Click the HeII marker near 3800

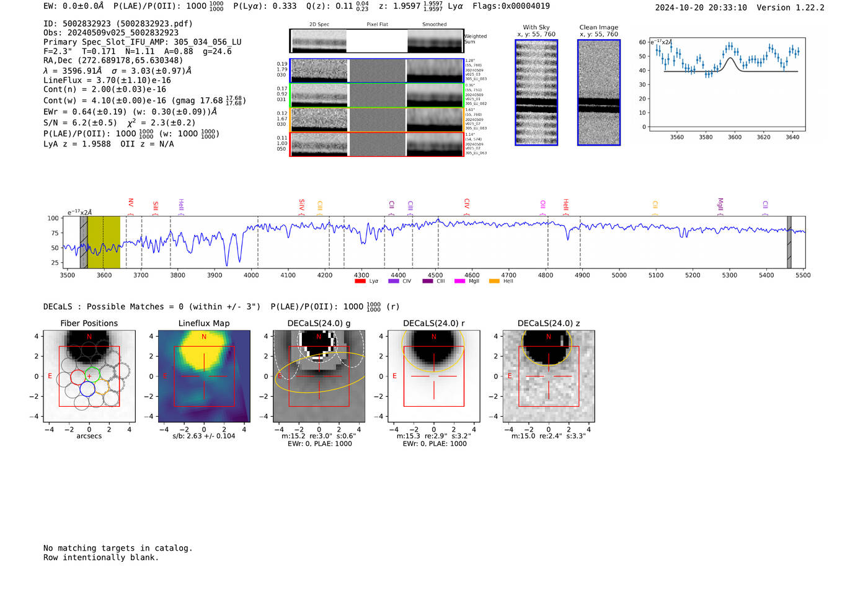181,205
